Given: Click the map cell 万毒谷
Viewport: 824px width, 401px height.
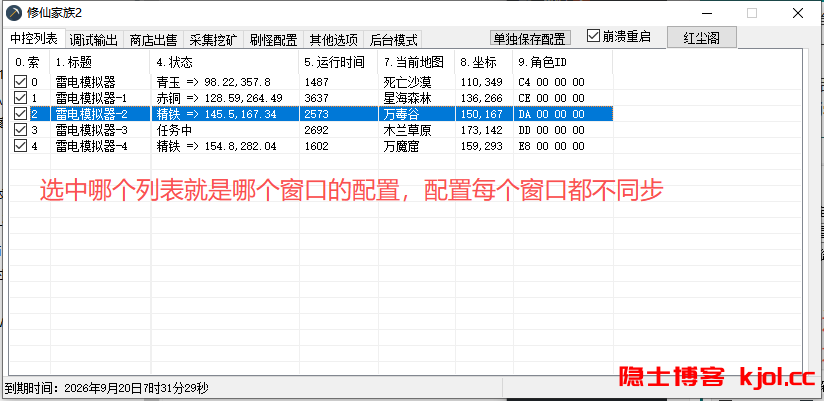Looking at the screenshot, I should 401,114.
